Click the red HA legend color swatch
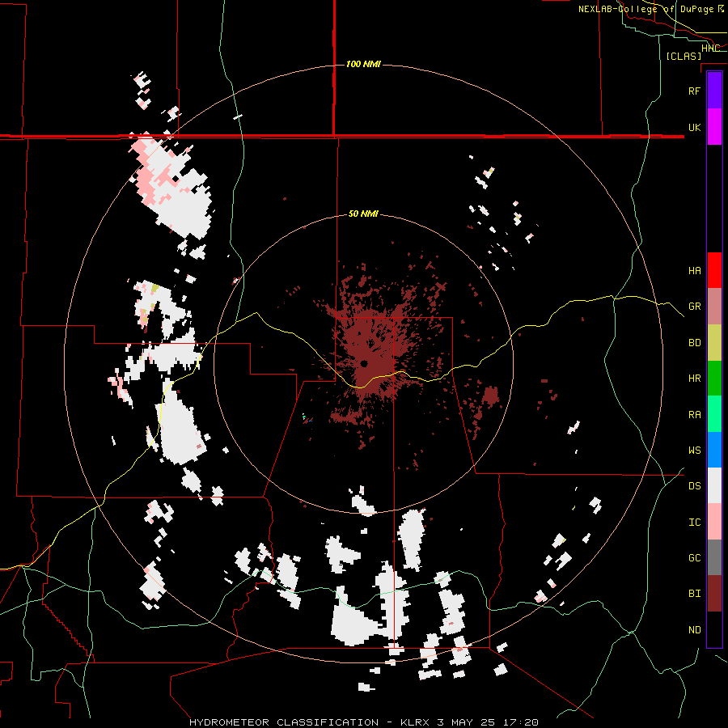Screen dimensions: 728x728 point(714,270)
